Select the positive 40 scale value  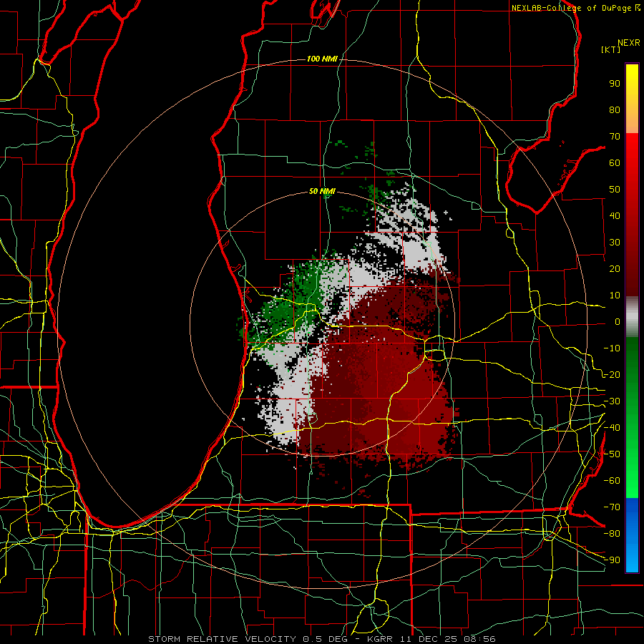tap(615, 215)
